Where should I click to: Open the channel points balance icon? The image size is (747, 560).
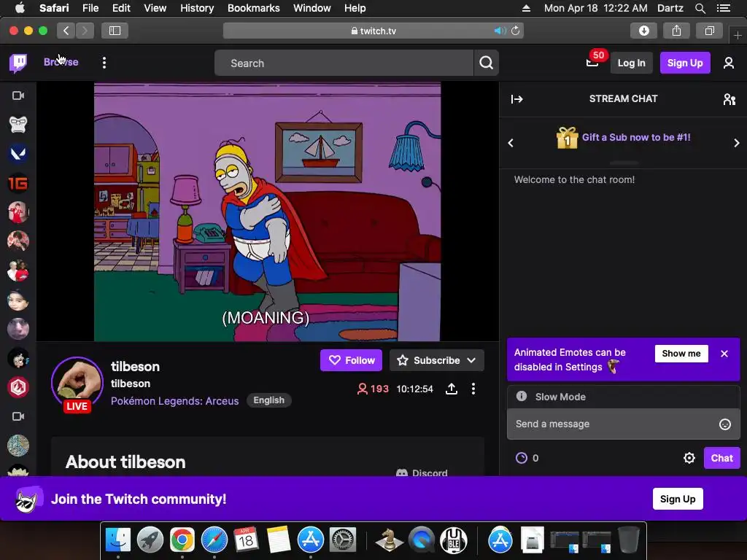click(x=522, y=458)
